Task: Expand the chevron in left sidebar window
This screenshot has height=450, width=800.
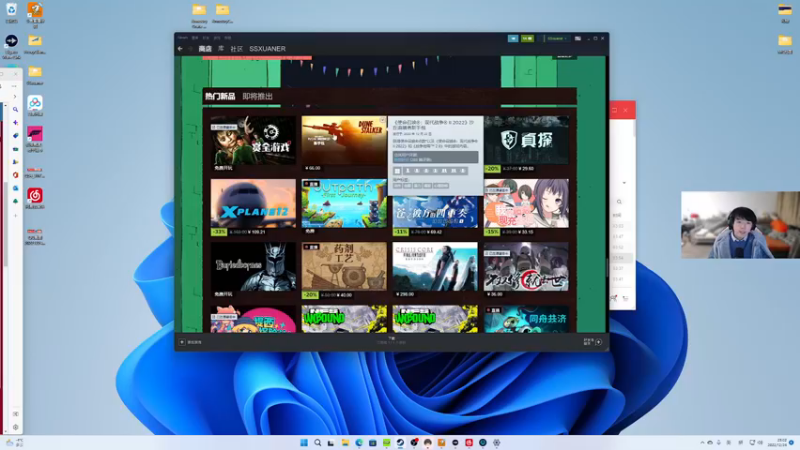Action: 14,96
